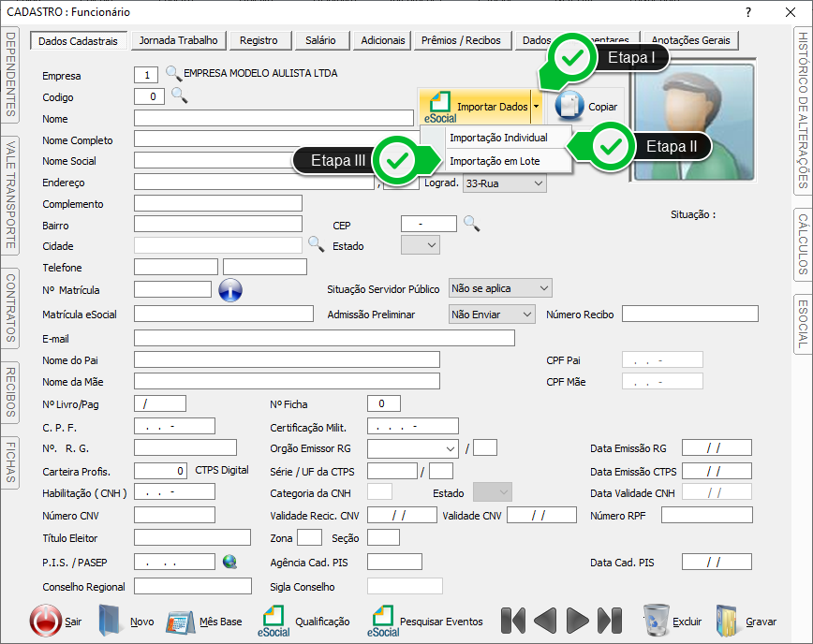Open the Salário tab

coord(320,40)
